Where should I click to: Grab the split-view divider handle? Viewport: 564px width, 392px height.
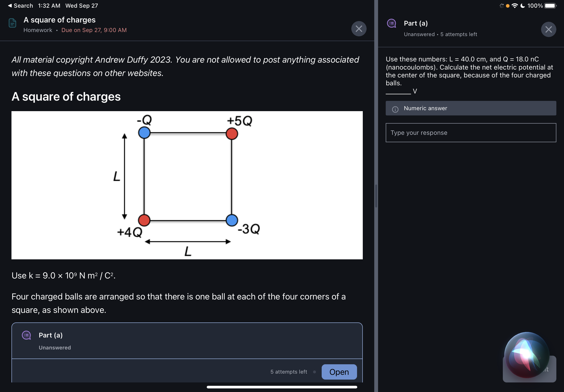point(376,196)
